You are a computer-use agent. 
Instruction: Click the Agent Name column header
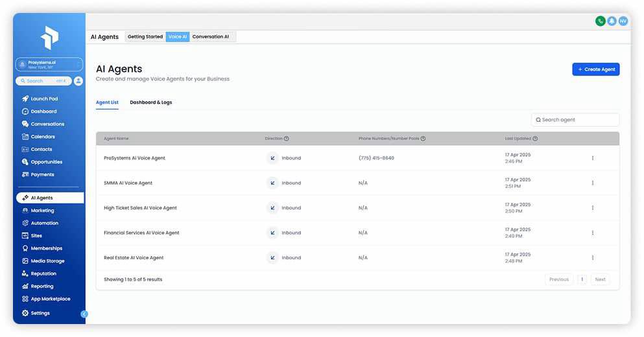pyautogui.click(x=116, y=139)
